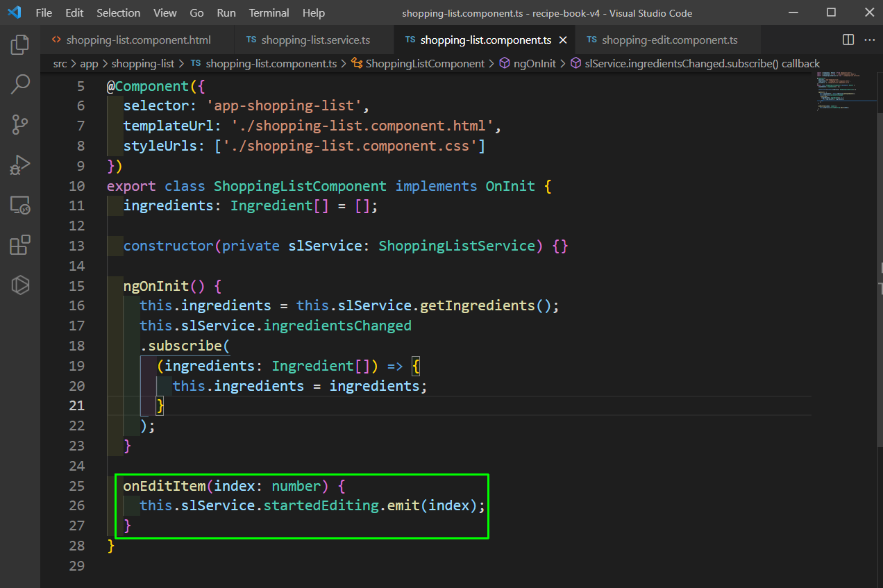
Task: Open the Source Control view
Action: pos(20,125)
